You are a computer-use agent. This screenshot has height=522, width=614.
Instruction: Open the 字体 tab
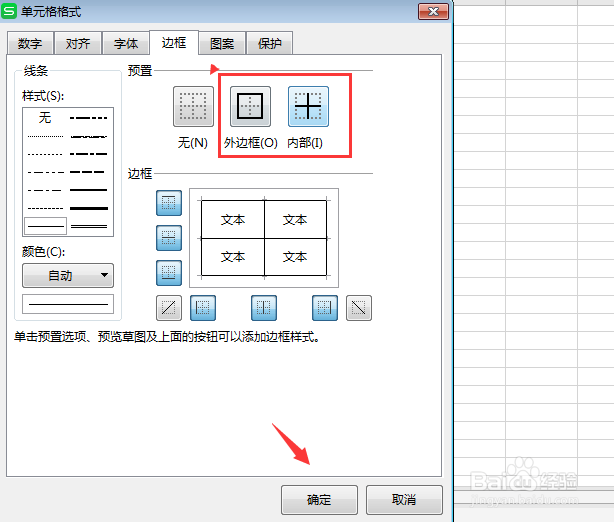coord(126,43)
